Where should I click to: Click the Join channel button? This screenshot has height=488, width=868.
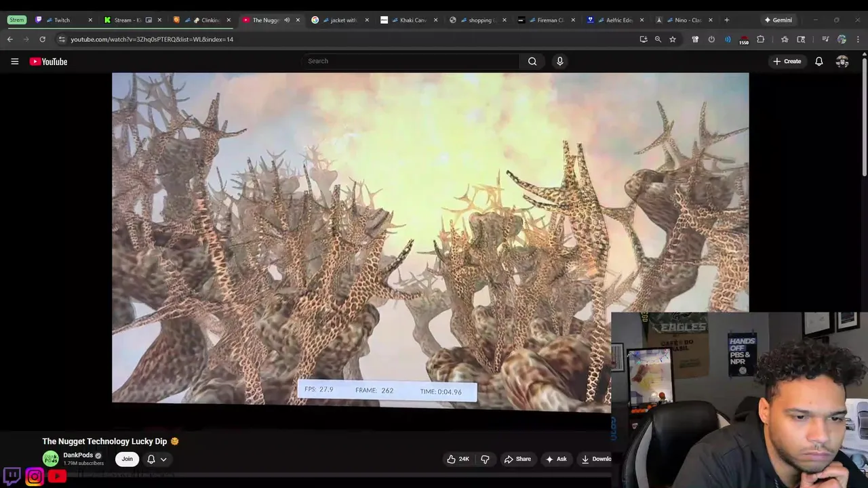tap(127, 459)
